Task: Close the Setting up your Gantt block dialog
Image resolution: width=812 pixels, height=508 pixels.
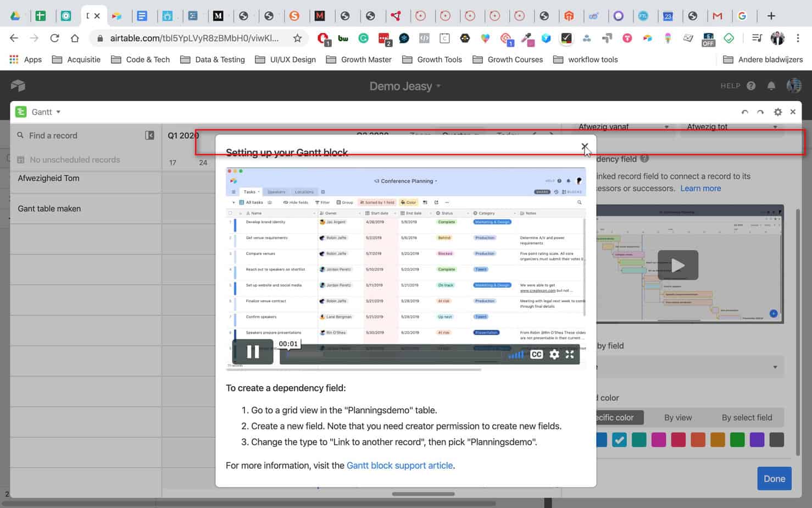Action: pyautogui.click(x=585, y=147)
